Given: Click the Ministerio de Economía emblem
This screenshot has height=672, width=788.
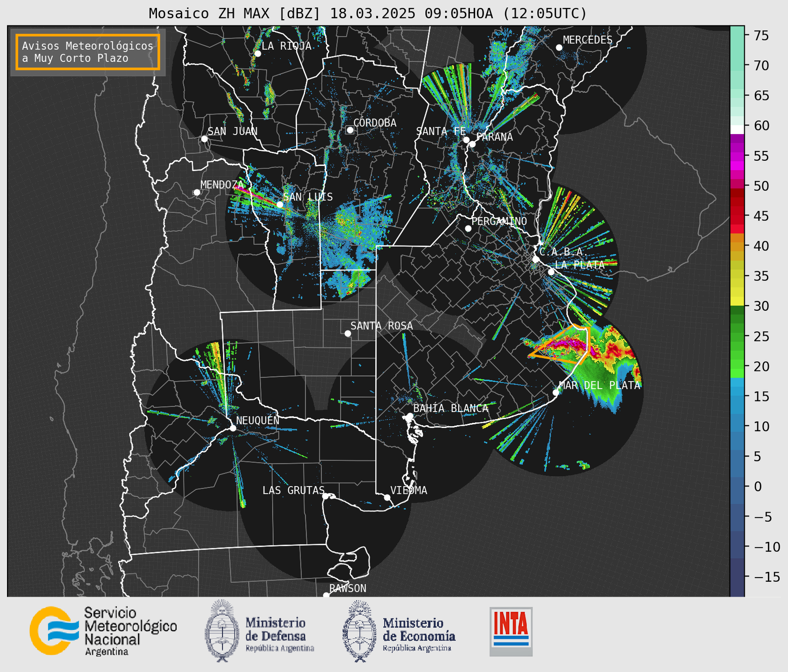Looking at the screenshot, I should pyautogui.click(x=359, y=631).
